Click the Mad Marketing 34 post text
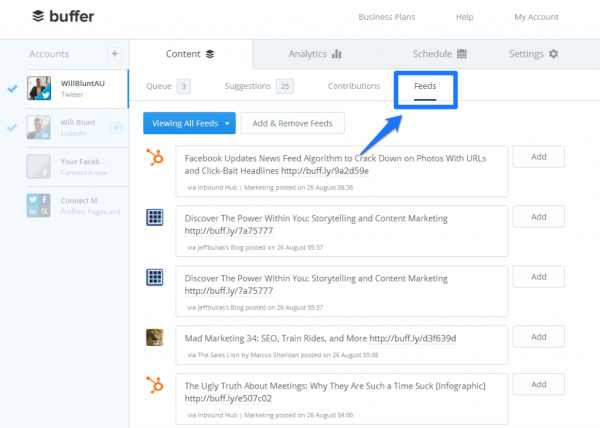Viewport: 600px width, 428px height. click(x=276, y=338)
